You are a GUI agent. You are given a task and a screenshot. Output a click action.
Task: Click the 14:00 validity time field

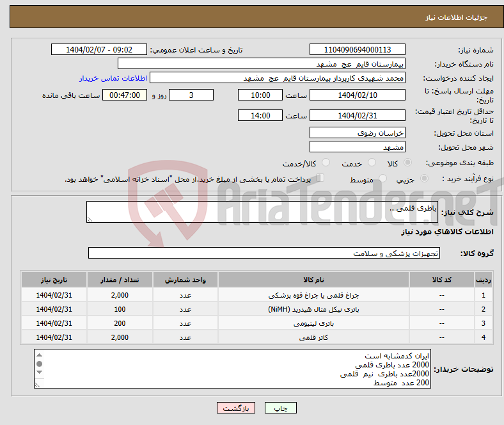tap(260, 115)
